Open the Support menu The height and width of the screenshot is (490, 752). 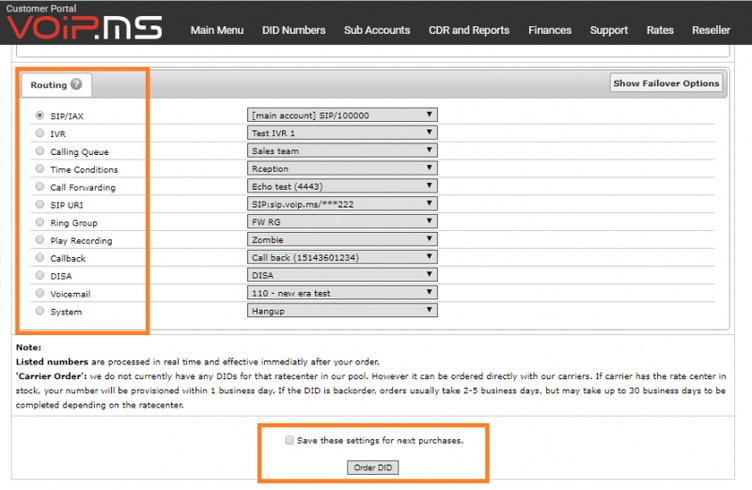pyautogui.click(x=609, y=30)
